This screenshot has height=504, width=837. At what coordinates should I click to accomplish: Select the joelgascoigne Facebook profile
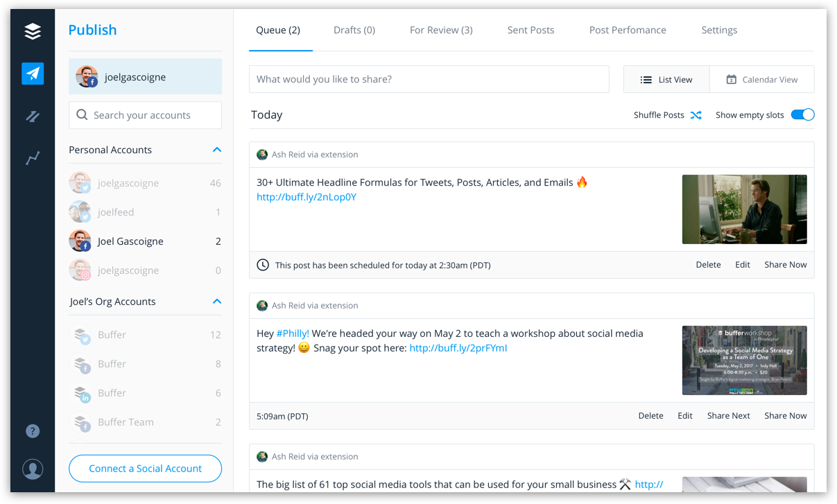point(145,76)
